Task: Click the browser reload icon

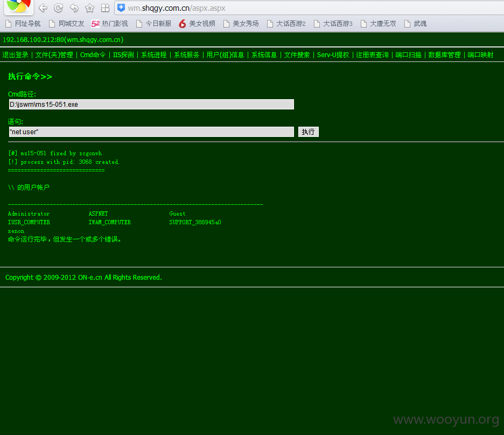Action: coord(59,8)
